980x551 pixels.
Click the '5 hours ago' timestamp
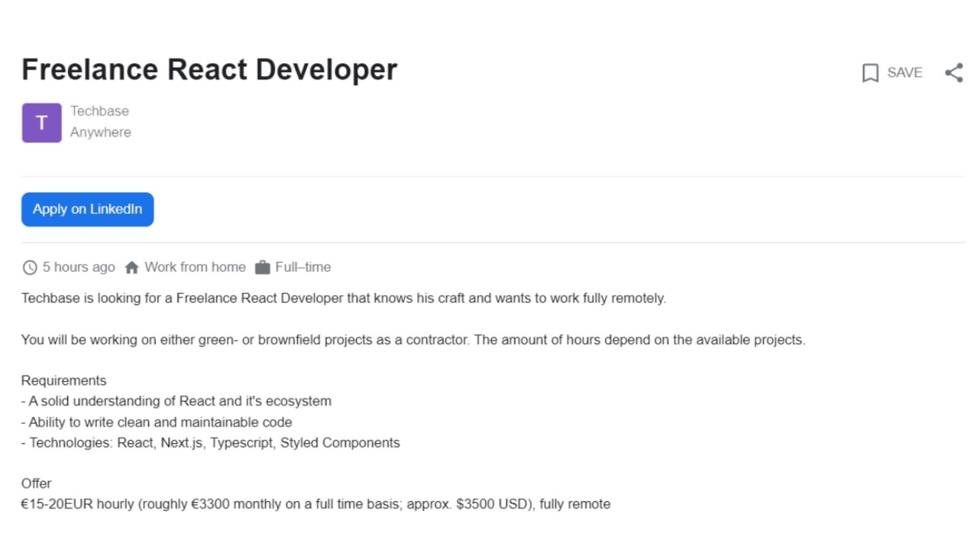pyautogui.click(x=78, y=268)
